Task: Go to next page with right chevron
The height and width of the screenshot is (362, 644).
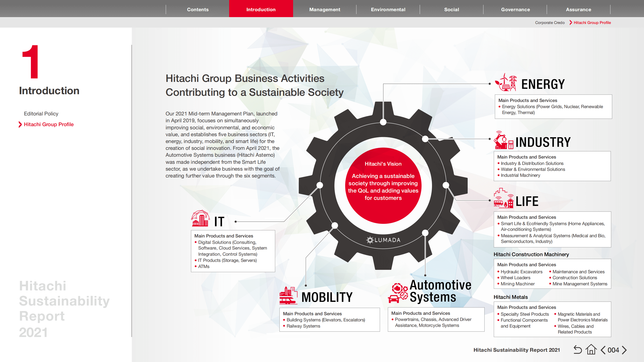Action: tap(624, 350)
